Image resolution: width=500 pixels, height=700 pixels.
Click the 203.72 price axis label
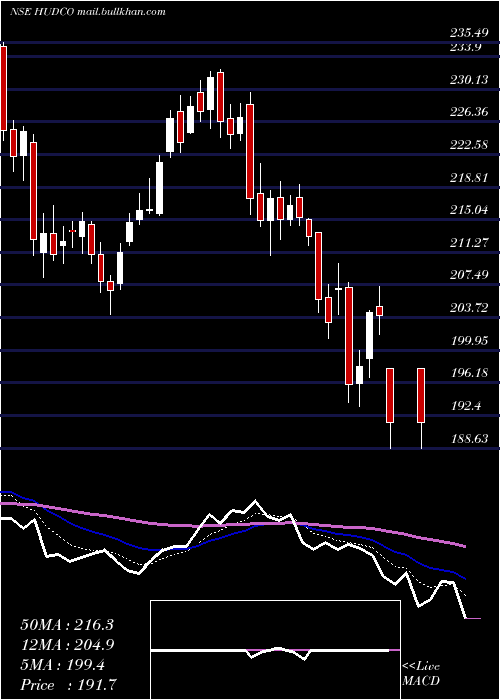469,308
